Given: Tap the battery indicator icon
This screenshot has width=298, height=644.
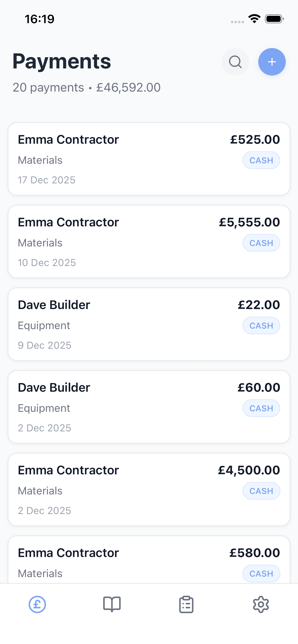Looking at the screenshot, I should click(274, 19).
